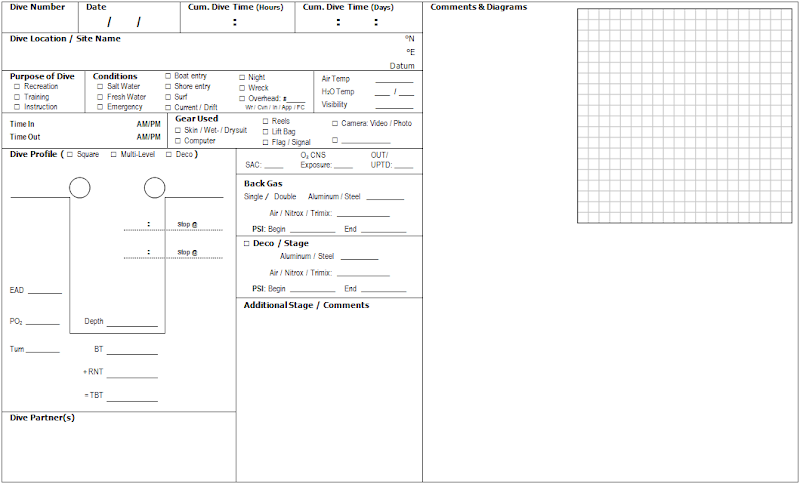Tick the Deco / Stage checkbox
The width and height of the screenshot is (800, 484).
(x=246, y=244)
